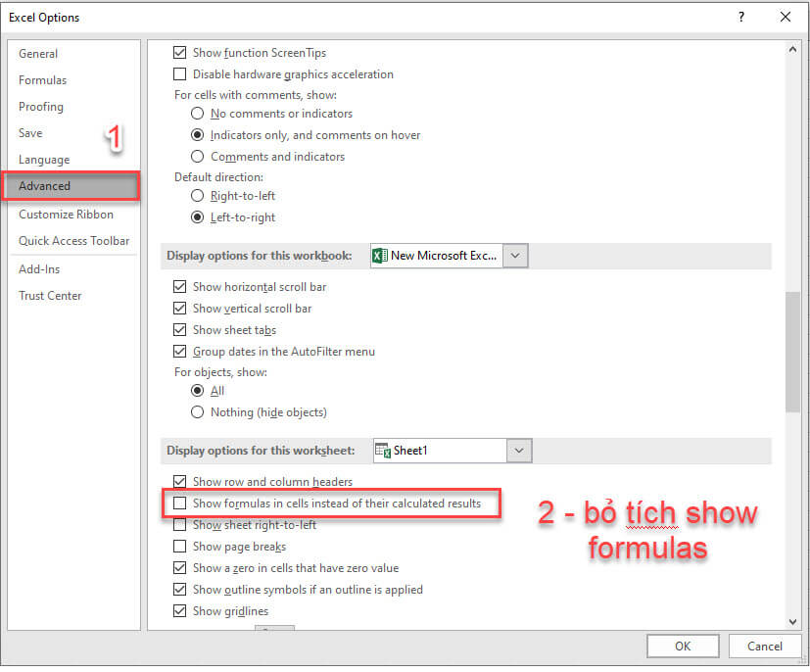
Task: Click the Excel workbook icon in dropdown
Action: [x=380, y=256]
